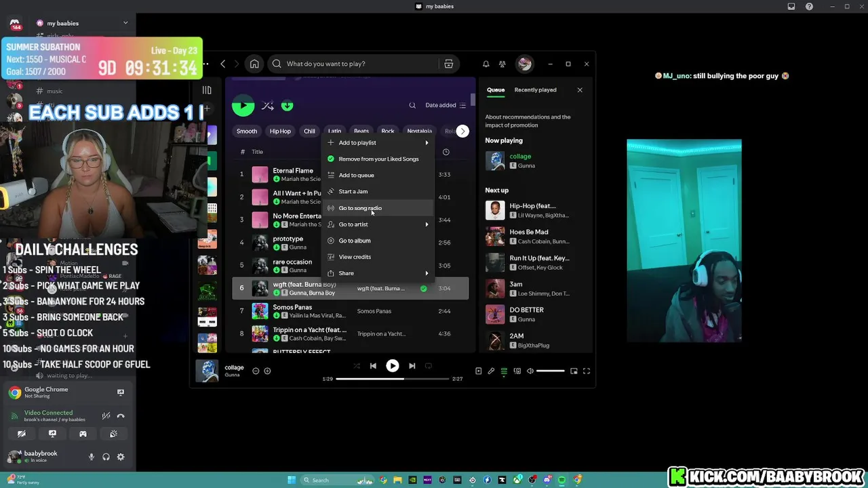Toggle the green Queue icon in player bar

[x=504, y=371]
